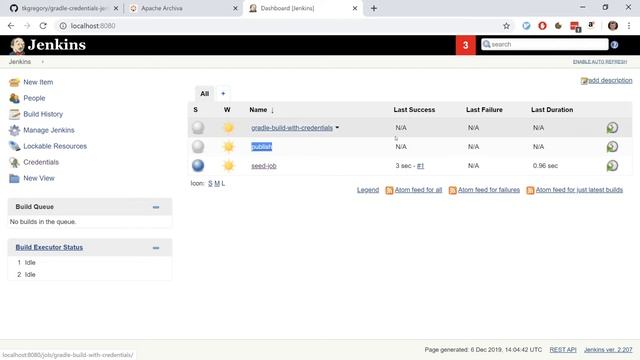Set icon size to M
The height and width of the screenshot is (360, 640).
[x=217, y=184]
